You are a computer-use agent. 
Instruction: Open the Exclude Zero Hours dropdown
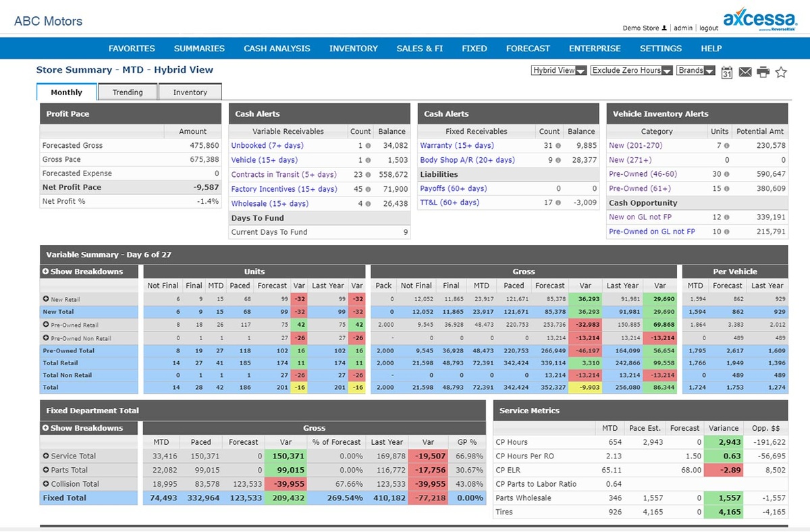[631, 70]
